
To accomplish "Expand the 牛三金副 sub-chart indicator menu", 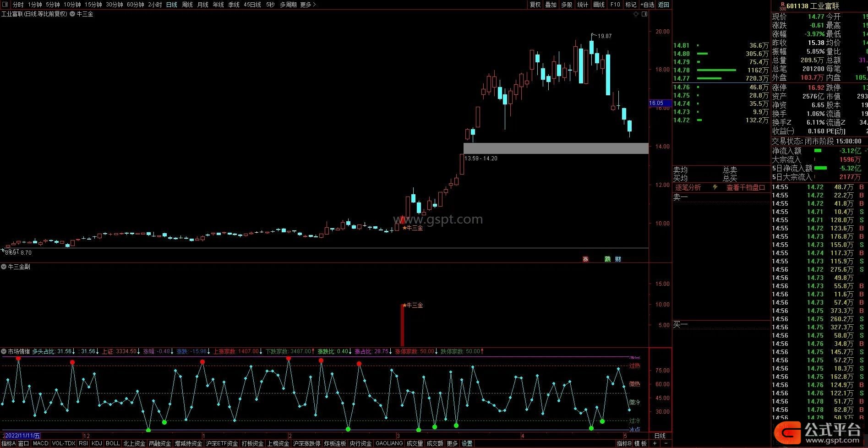I will click(x=4, y=267).
